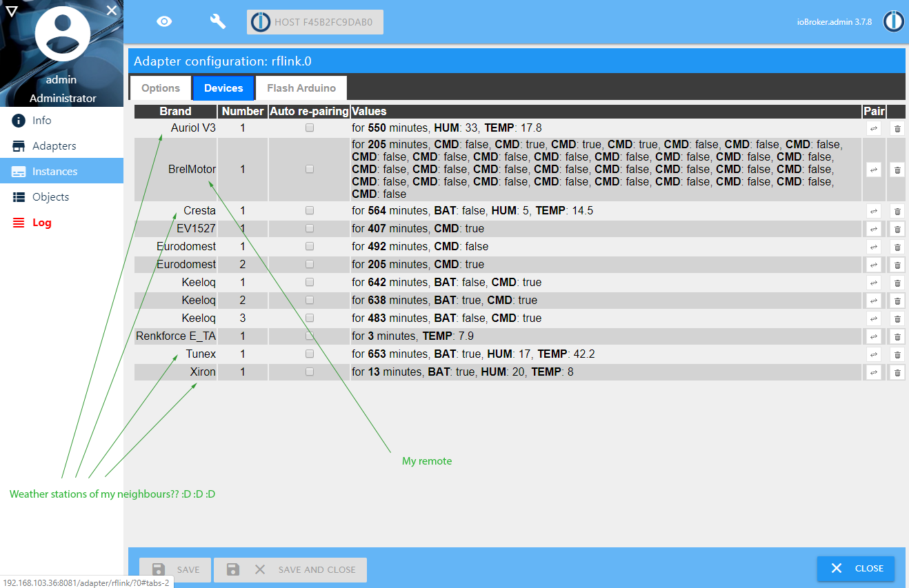The width and height of the screenshot is (909, 588).
Task: Delete the BrelMotor device with trash icon
Action: pos(897,170)
